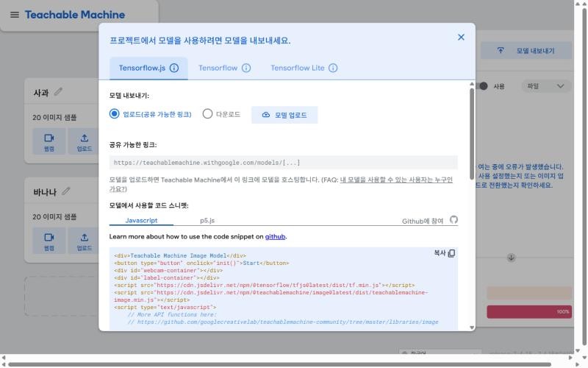Click 업로드 button in 사과 class
Viewport: 588px width, 368px height.
(x=85, y=141)
